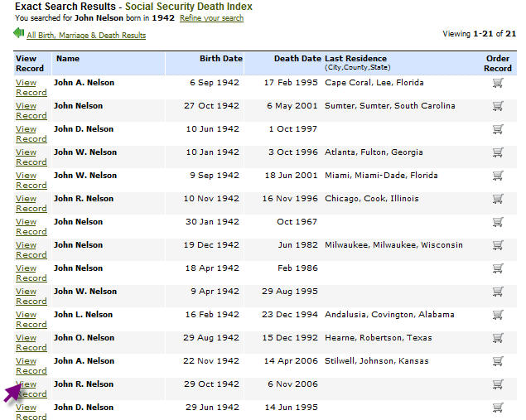This screenshot has height=420, width=526.
Task: View Record for John Nelson of Milwaukee
Action: pos(31,249)
